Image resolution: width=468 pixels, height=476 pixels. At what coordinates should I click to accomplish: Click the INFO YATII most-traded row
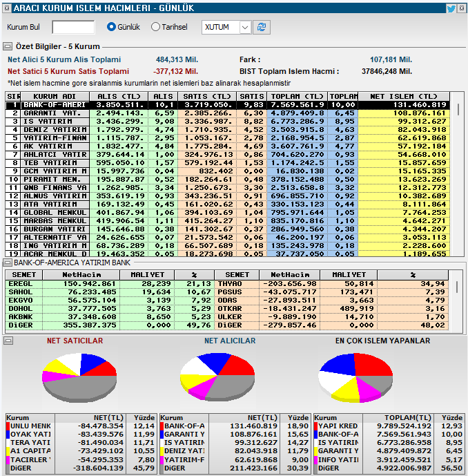tap(389, 460)
